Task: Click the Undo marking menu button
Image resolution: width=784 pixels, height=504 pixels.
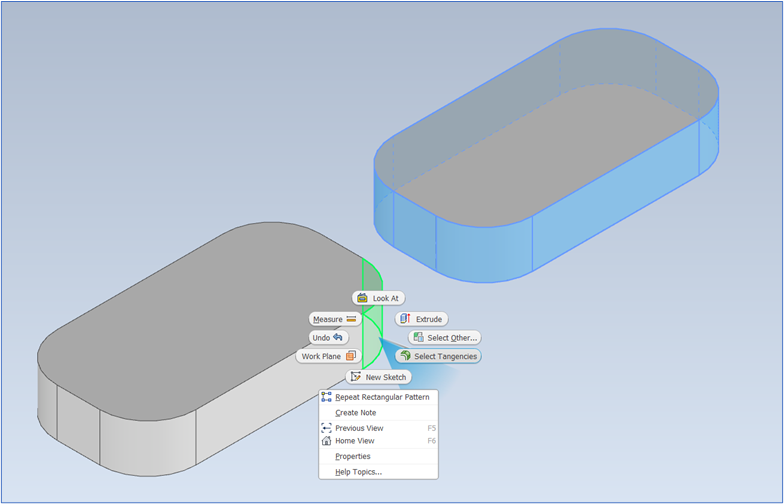Action: [328, 338]
